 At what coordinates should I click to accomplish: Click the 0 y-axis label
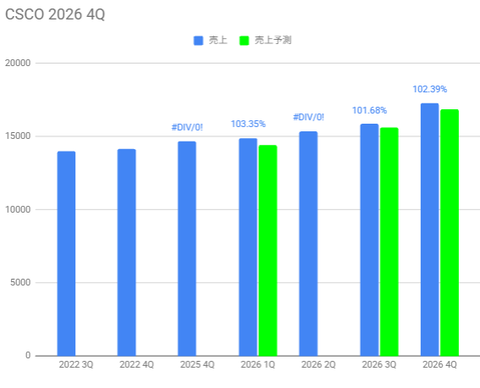pyautogui.click(x=28, y=355)
